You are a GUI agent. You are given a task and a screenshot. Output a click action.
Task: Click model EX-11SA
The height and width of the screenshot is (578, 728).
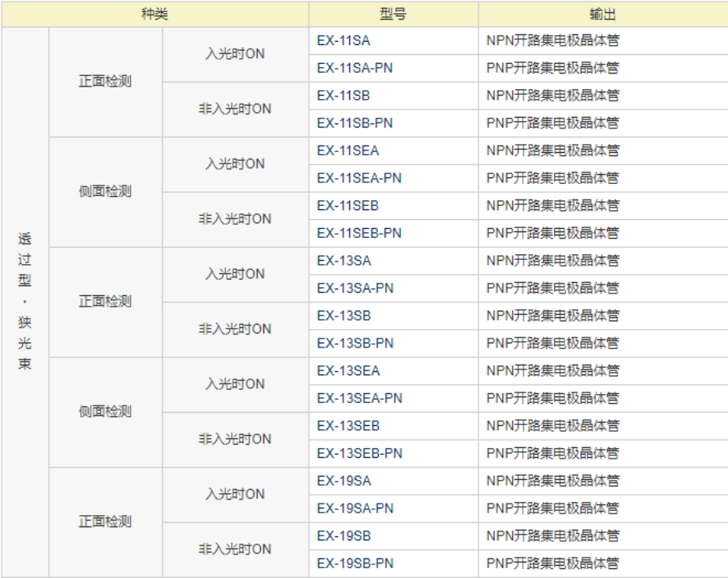pyautogui.click(x=344, y=40)
